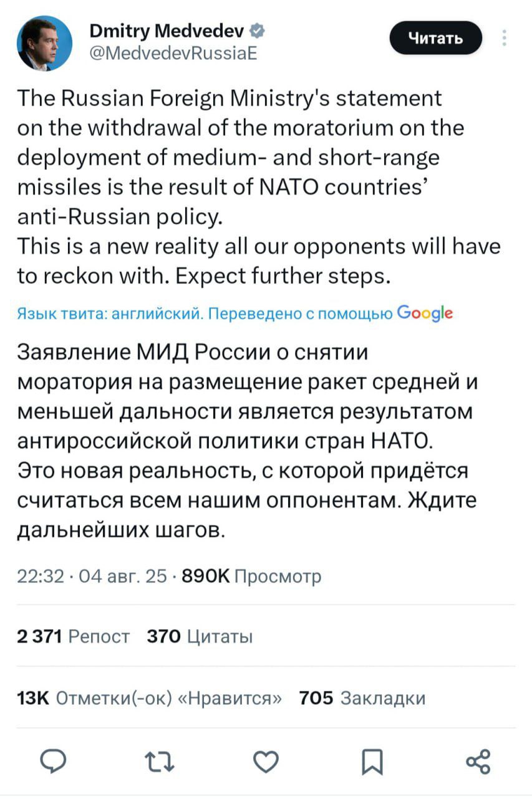Show the 13K likes list

[x=150, y=697]
